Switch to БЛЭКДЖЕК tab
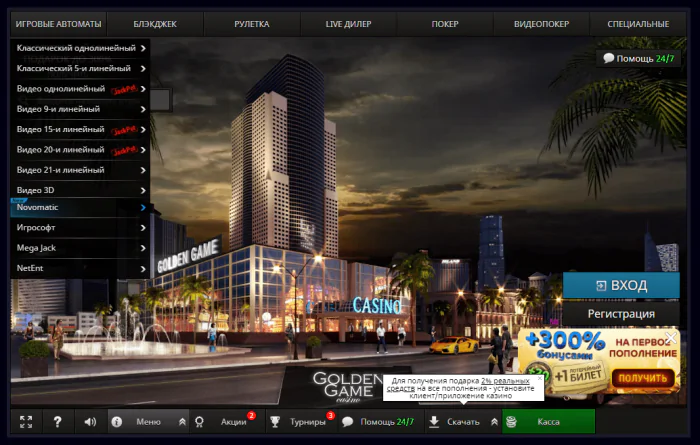This screenshot has width=700, height=445. 155,24
